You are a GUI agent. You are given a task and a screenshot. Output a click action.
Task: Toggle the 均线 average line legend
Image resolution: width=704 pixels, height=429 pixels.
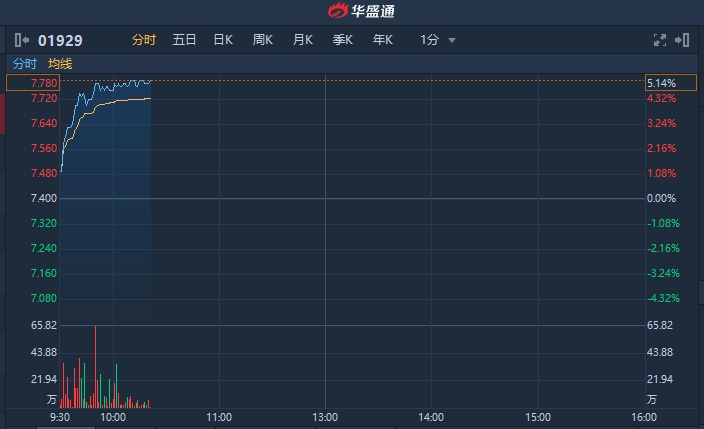pyautogui.click(x=60, y=63)
